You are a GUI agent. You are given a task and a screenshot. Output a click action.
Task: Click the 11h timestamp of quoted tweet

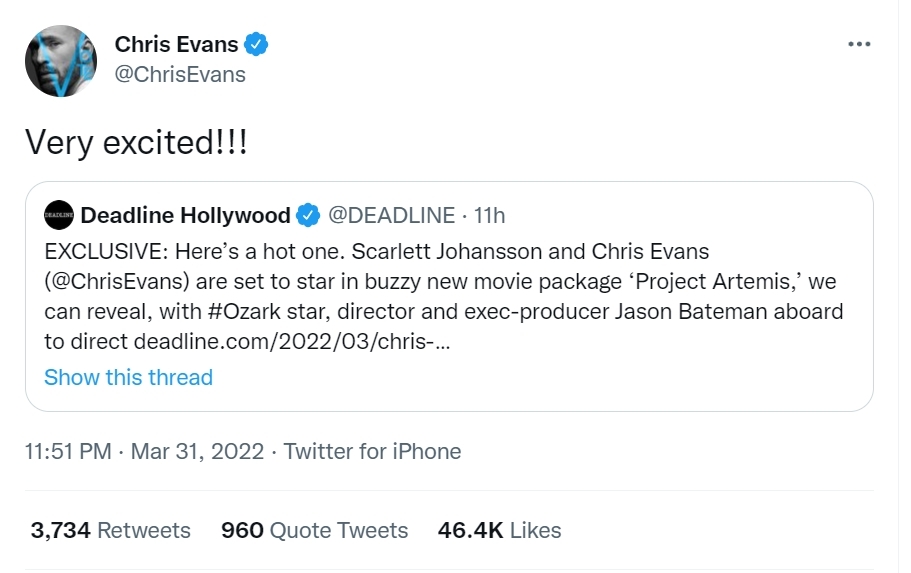pos(490,215)
